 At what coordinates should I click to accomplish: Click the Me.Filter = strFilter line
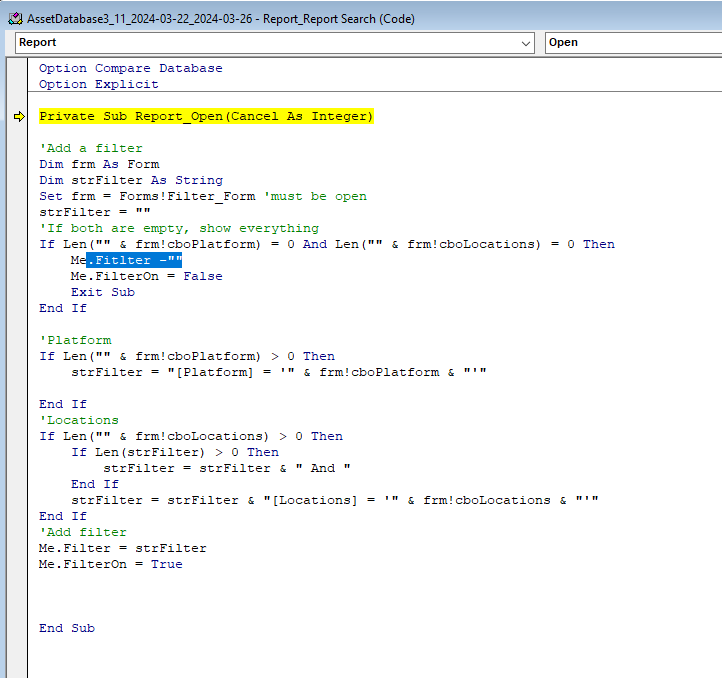[x=122, y=548]
